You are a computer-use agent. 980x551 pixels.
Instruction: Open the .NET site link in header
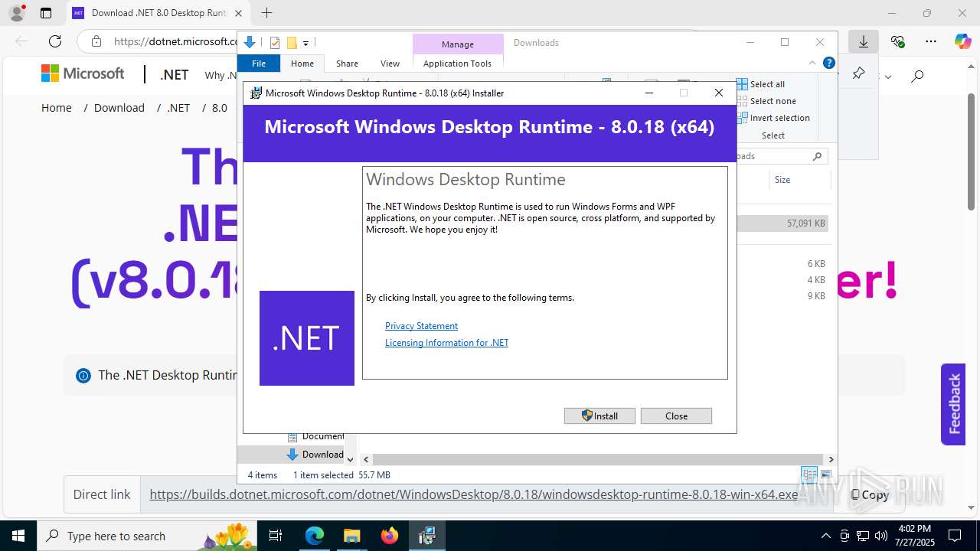tap(175, 75)
